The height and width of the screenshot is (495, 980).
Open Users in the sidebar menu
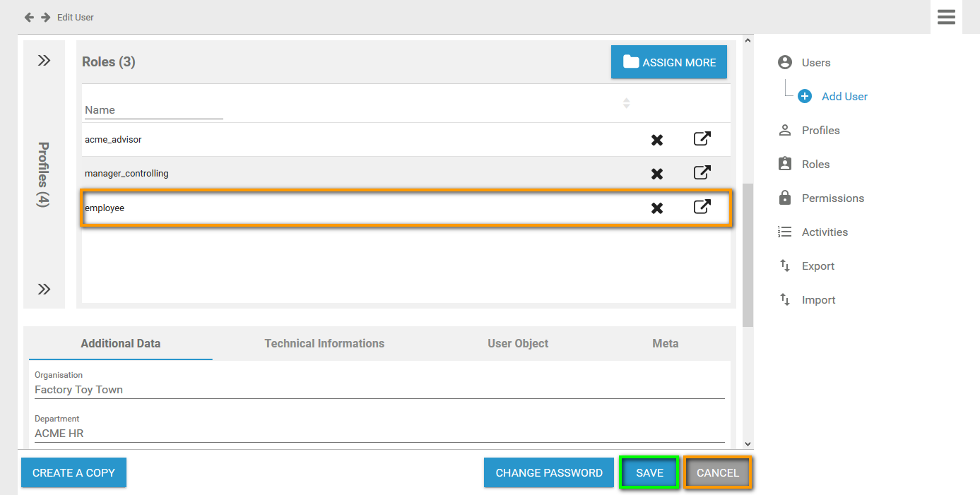click(x=816, y=62)
